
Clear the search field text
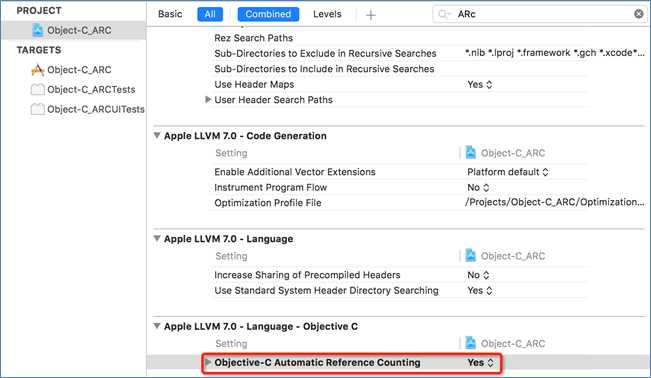point(639,14)
